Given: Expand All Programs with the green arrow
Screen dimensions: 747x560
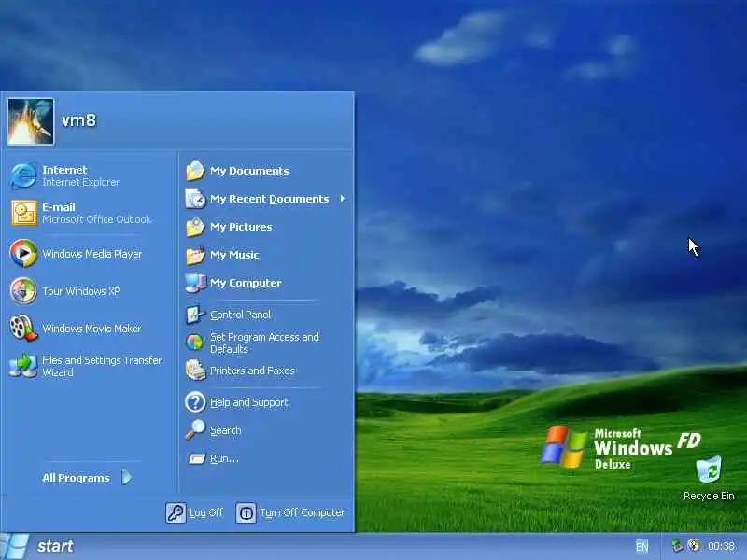Looking at the screenshot, I should 126,477.
